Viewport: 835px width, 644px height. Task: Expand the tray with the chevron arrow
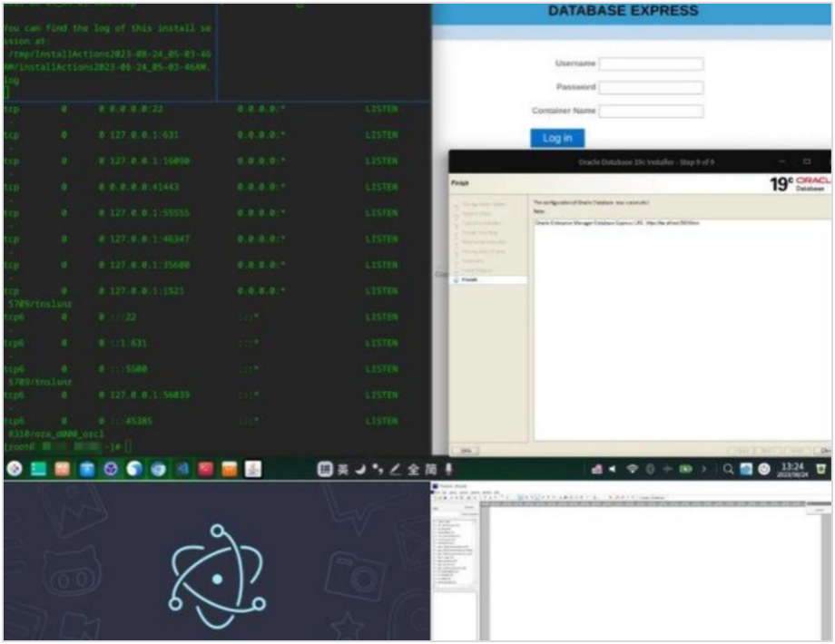[x=704, y=470]
